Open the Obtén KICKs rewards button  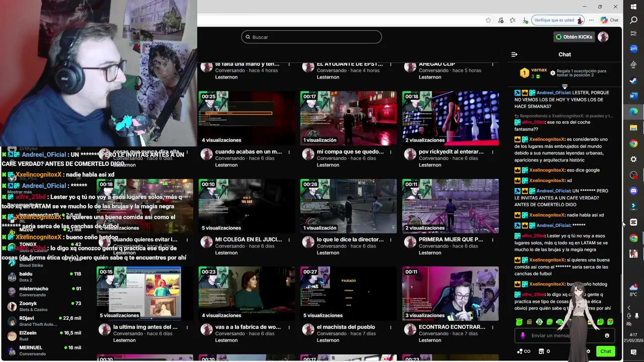pos(574,37)
